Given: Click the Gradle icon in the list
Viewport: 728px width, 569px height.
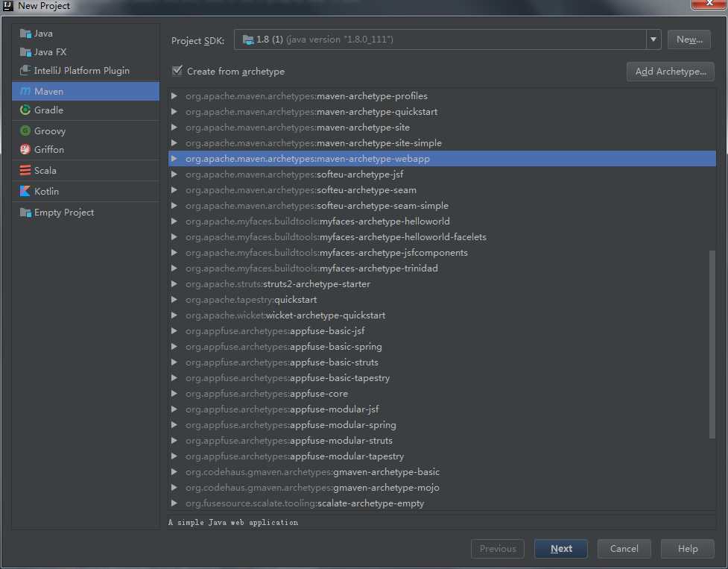Looking at the screenshot, I should pyautogui.click(x=25, y=110).
